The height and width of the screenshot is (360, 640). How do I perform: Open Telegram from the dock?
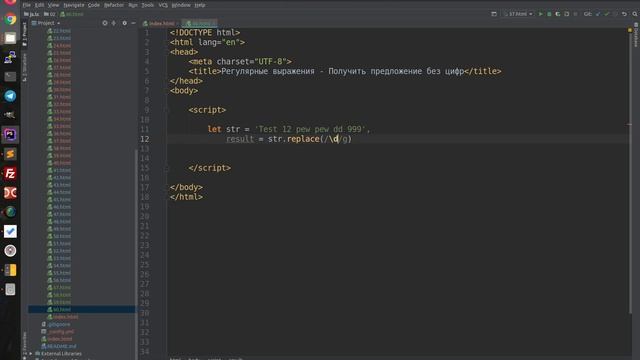(10, 96)
